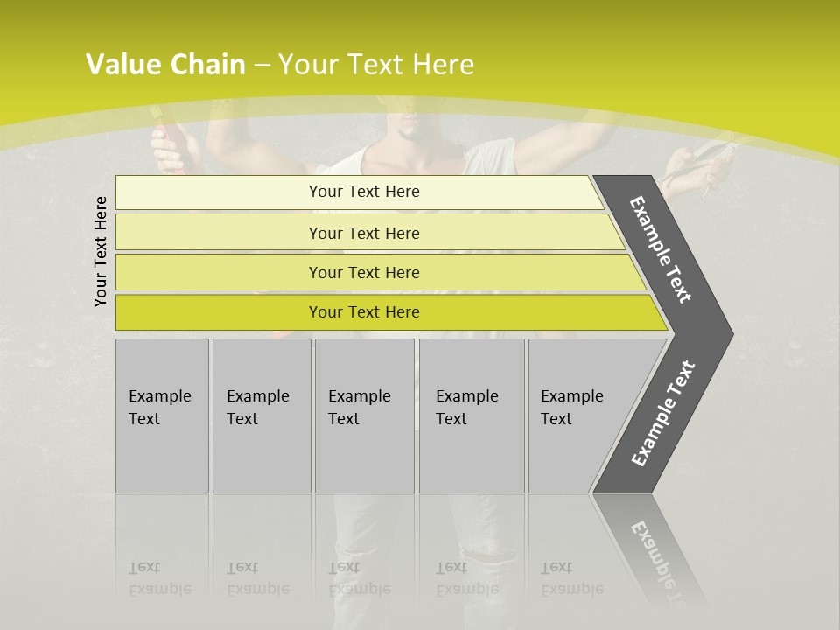Select 'Example Text' label on upper chevron
Image resolution: width=840 pixels, height=630 pixels.
pos(661,249)
